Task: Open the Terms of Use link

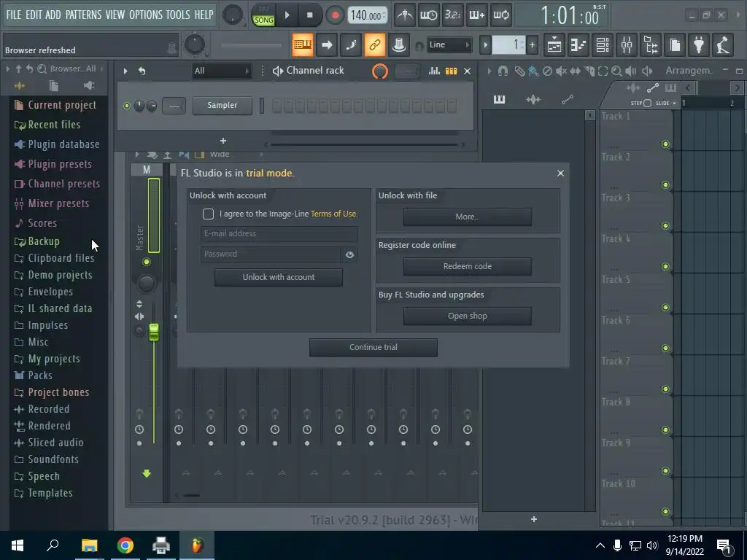Action: [333, 214]
